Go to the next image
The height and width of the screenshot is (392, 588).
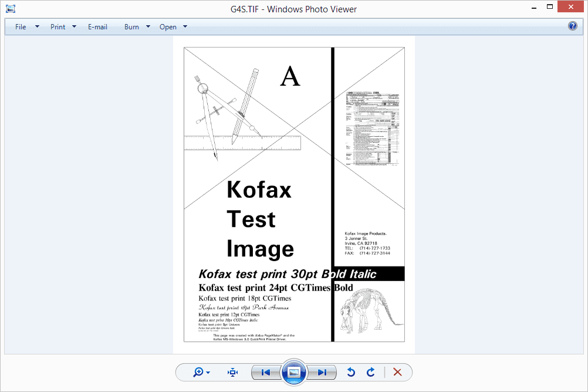pos(322,372)
